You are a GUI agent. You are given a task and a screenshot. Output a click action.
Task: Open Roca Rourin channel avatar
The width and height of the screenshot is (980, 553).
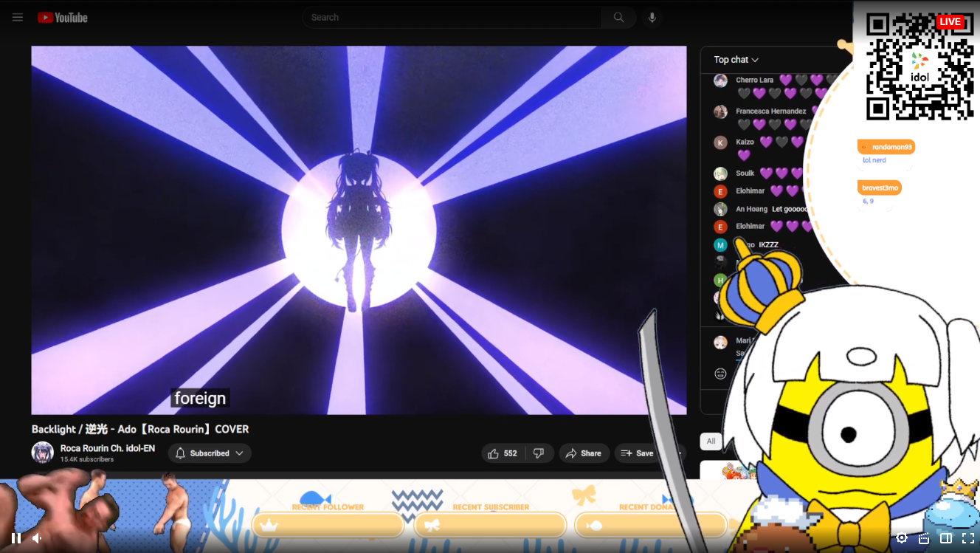tap(43, 453)
